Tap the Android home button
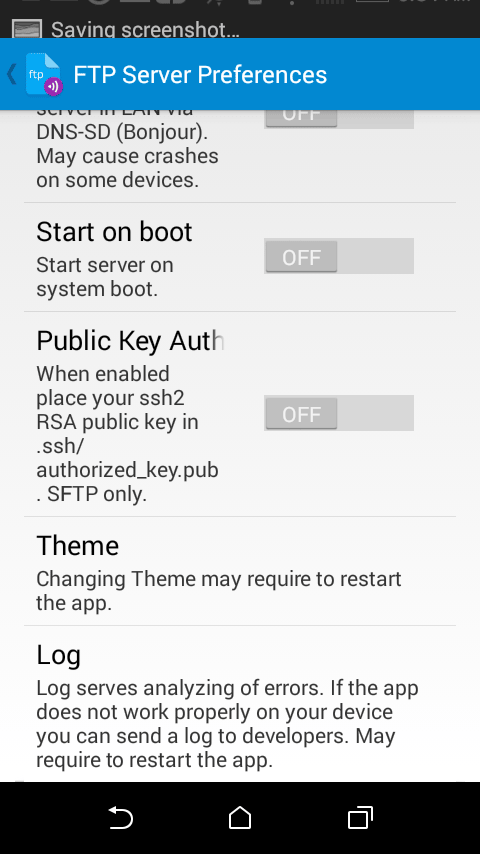The width and height of the screenshot is (480, 854). [x=240, y=818]
